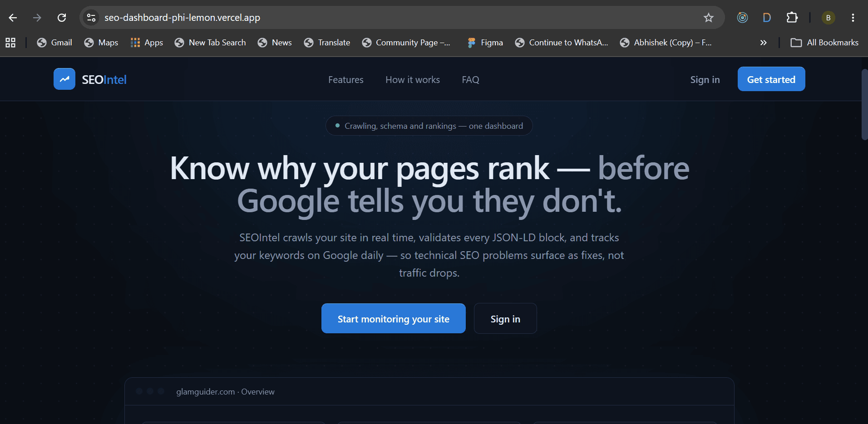Open the Chrome three-dot menu
Screen dimensions: 868x424
(x=853, y=18)
